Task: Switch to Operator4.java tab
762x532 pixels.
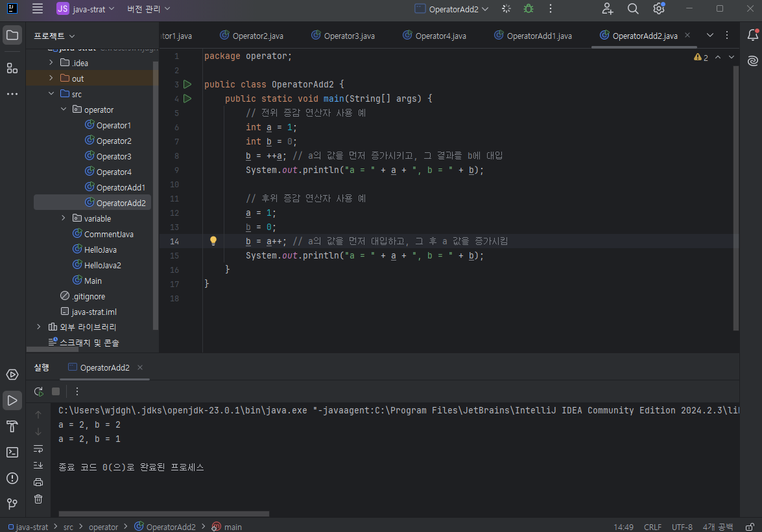Action: coord(435,36)
